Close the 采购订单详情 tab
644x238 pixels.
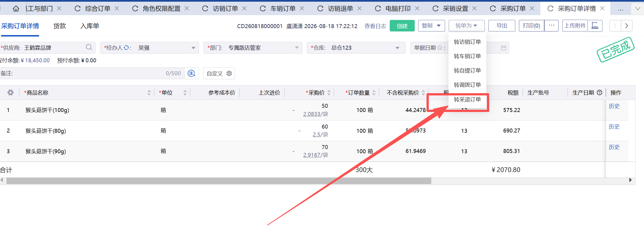(602, 8)
